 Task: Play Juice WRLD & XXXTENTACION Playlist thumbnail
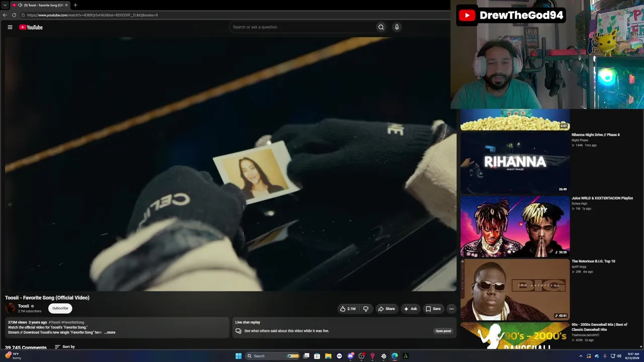pyautogui.click(x=515, y=226)
